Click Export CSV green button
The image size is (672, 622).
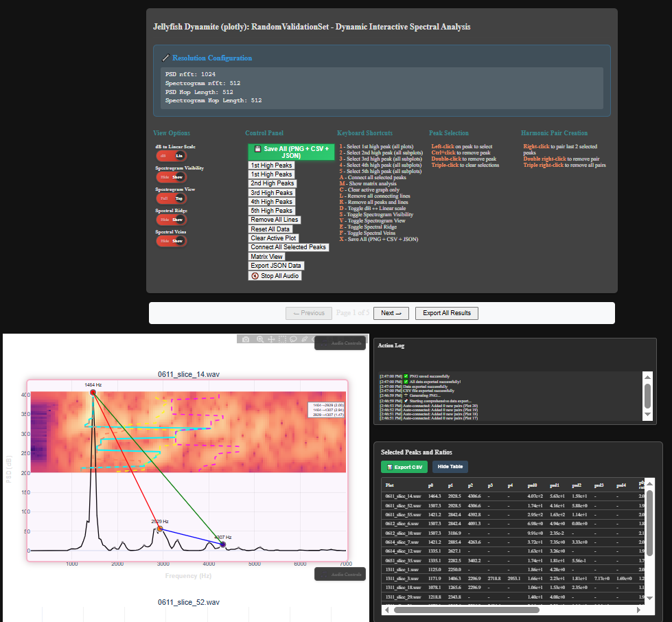coord(404,467)
